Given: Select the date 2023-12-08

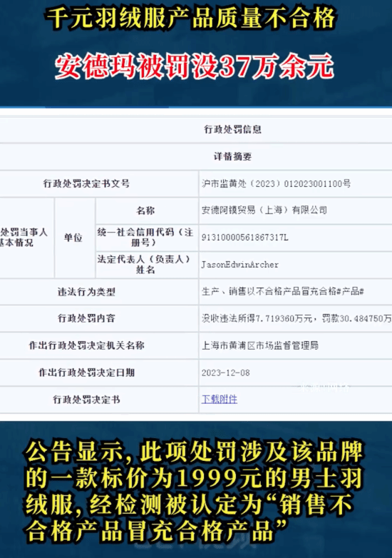Looking at the screenshot, I should [x=226, y=372].
